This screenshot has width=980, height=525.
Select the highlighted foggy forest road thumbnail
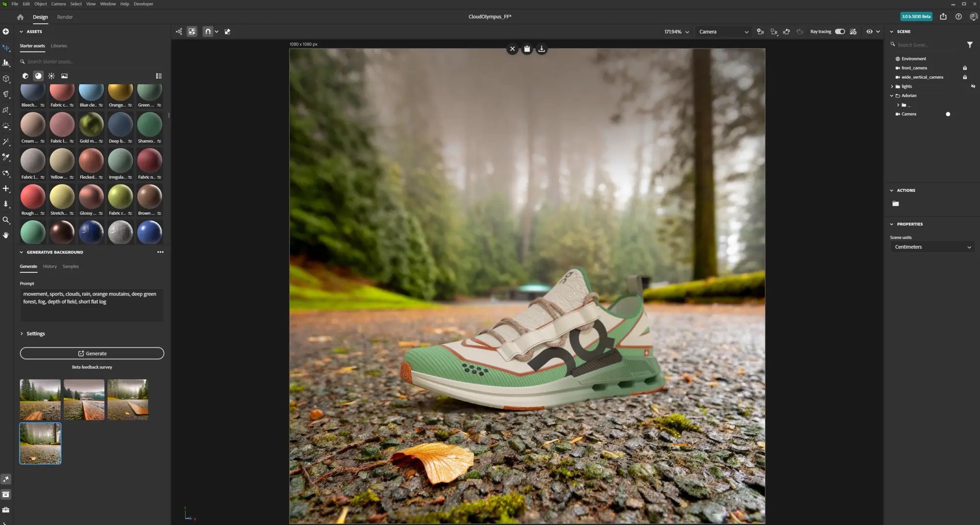pos(40,443)
